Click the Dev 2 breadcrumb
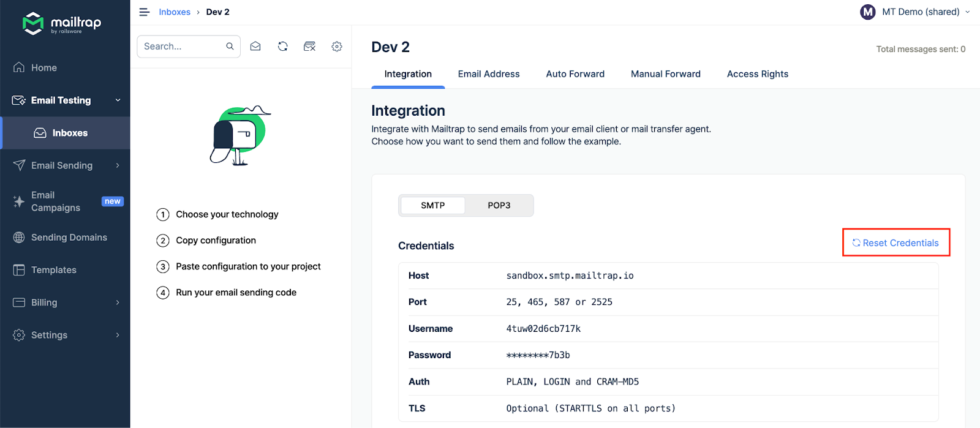This screenshot has width=980, height=428. [218, 12]
